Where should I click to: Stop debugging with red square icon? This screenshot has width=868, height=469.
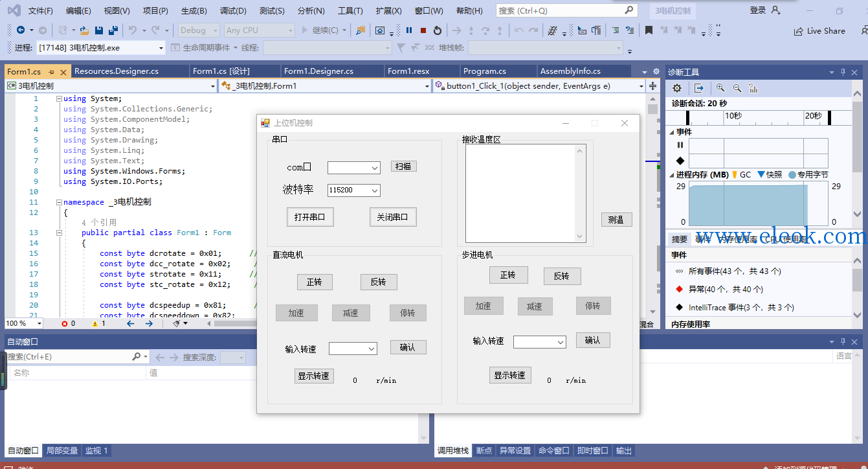(423, 30)
